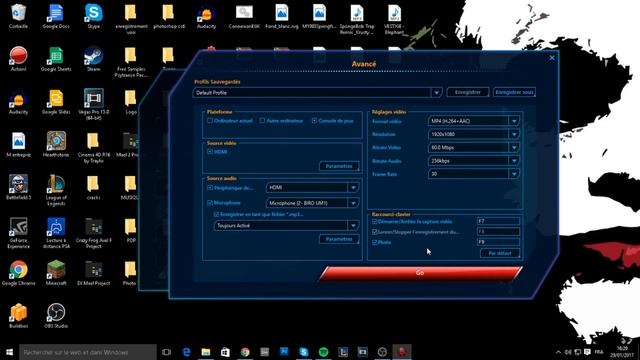Open the Format vidéo MP4 dropdown

point(514,121)
